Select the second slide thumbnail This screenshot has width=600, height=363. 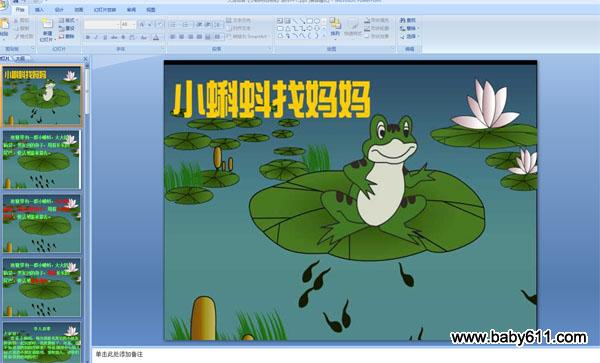(42, 160)
